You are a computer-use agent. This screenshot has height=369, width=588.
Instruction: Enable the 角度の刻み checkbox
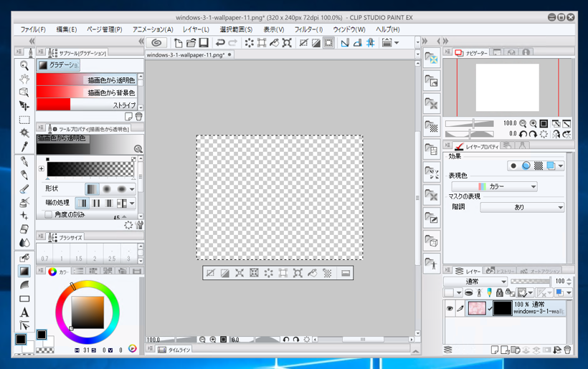tap(48, 215)
